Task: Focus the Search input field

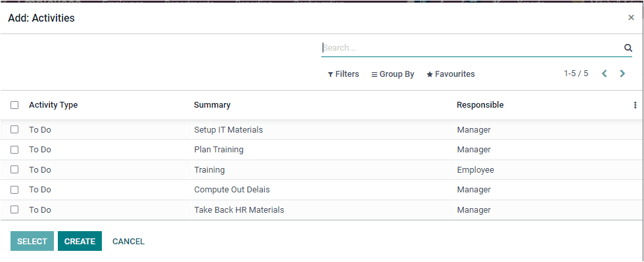Action: pyautogui.click(x=472, y=48)
